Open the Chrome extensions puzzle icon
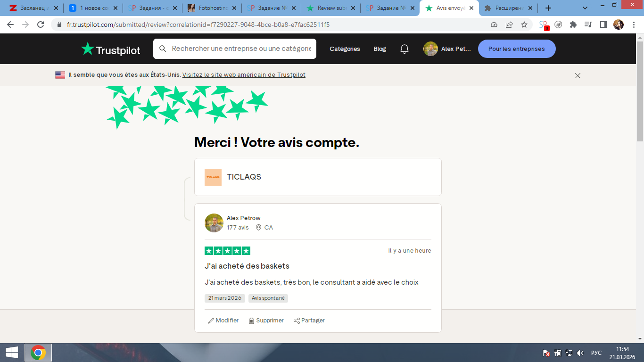The width and height of the screenshot is (644, 362). (573, 25)
